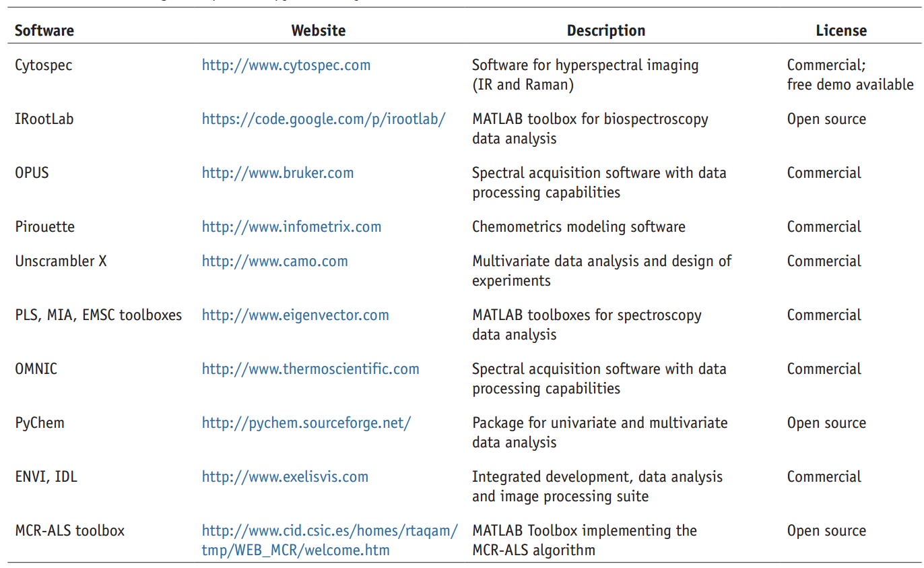Click the Software column header
The image size is (924, 568).
point(44,30)
